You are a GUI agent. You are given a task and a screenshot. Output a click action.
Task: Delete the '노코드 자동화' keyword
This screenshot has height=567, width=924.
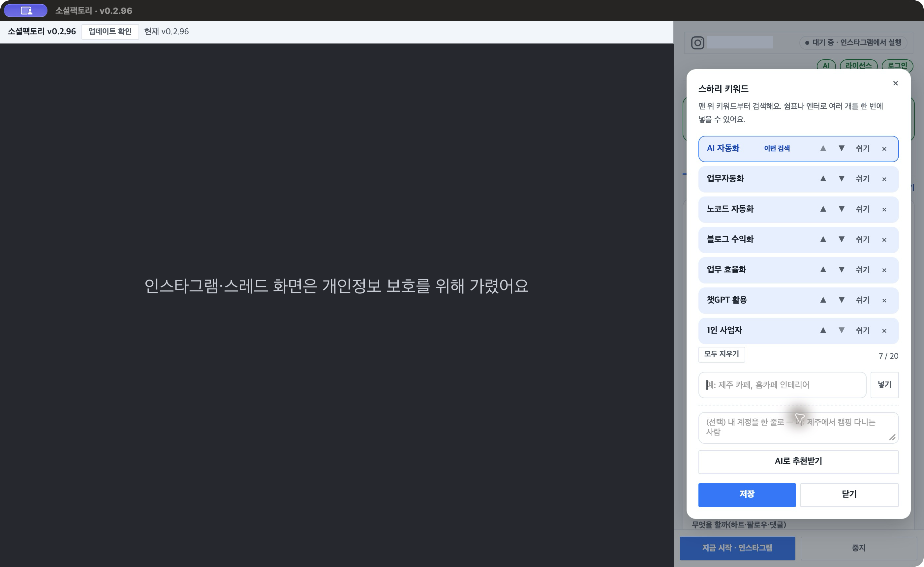(x=884, y=210)
